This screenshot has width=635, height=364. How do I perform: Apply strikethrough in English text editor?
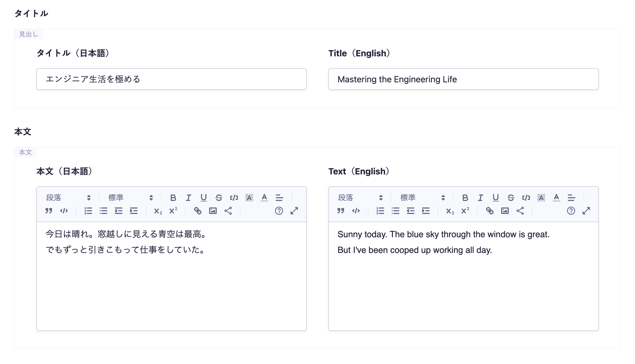511,198
